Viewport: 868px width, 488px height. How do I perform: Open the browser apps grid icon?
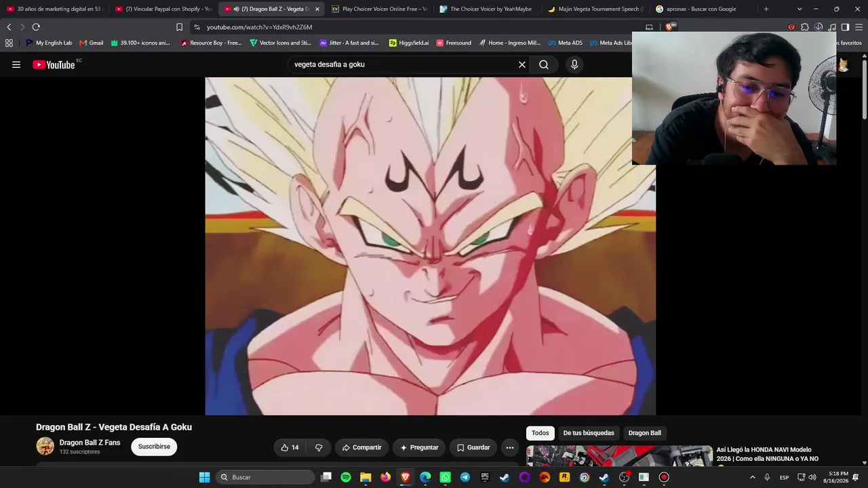point(9,43)
